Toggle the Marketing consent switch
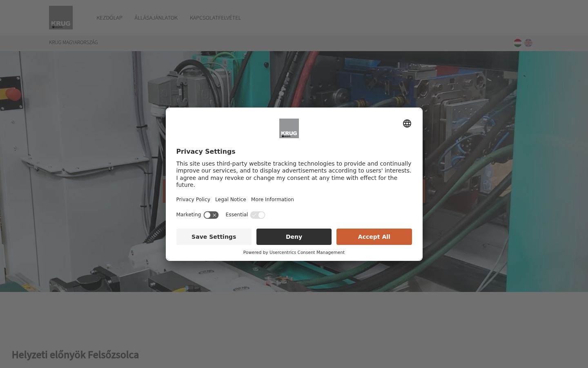 [211, 215]
